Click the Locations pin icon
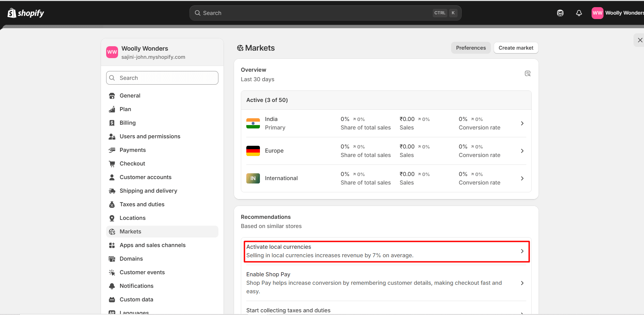 [112, 218]
